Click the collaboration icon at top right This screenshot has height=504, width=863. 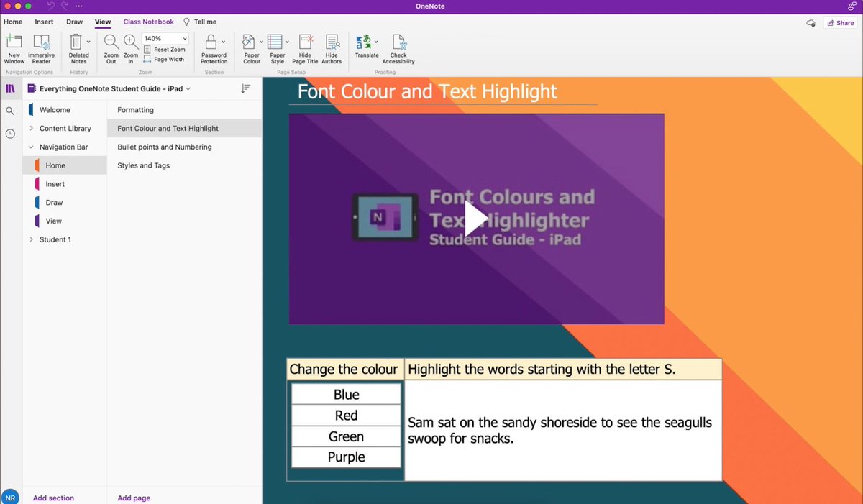pos(851,6)
